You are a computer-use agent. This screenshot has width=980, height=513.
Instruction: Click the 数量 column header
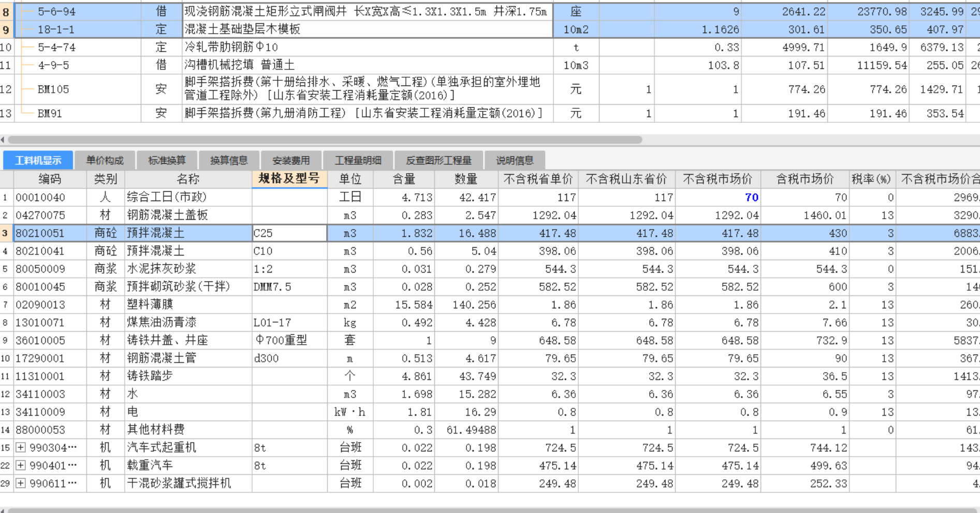point(466,179)
